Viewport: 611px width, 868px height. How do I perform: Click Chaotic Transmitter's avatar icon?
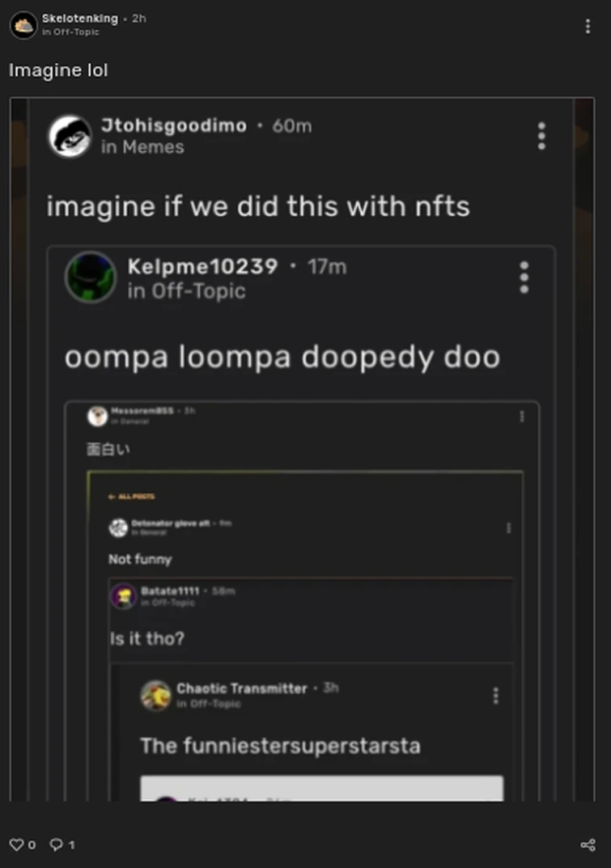(x=155, y=696)
